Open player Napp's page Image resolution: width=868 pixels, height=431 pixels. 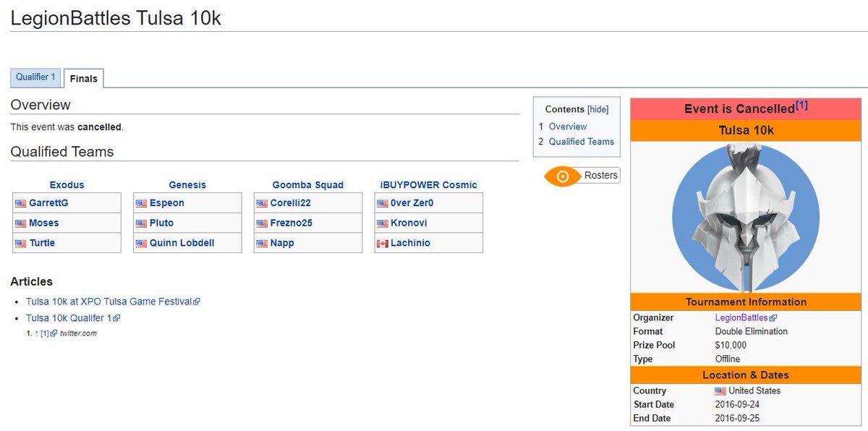coord(282,243)
